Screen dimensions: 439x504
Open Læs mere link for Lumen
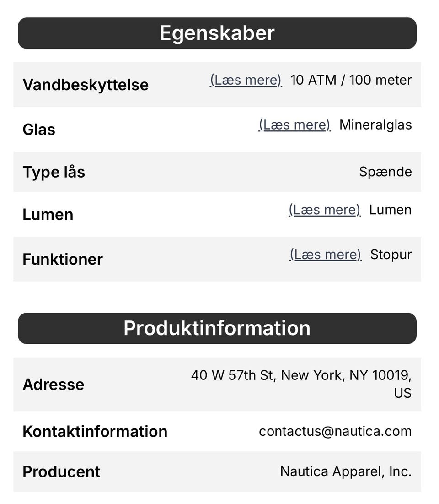tap(325, 210)
